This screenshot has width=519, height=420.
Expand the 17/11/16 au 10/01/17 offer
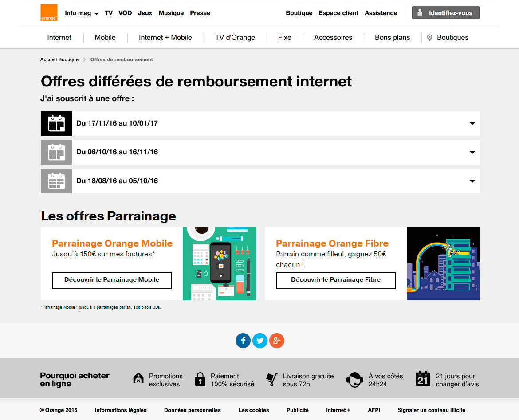tap(472, 123)
